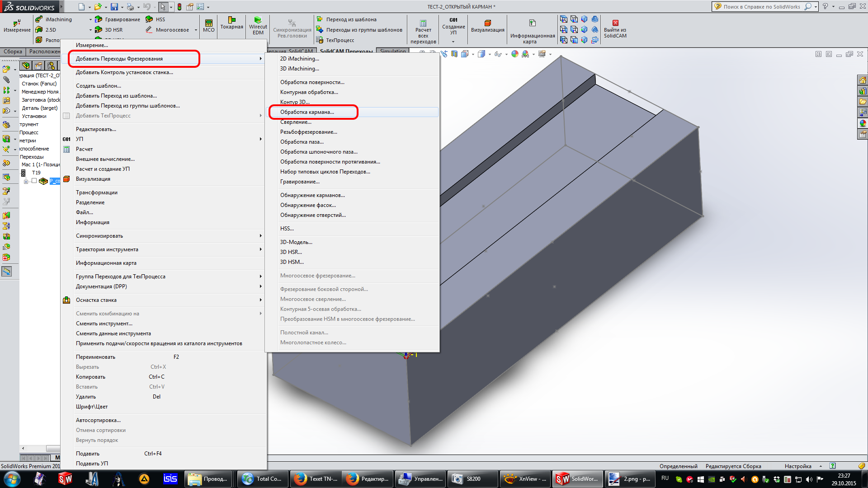Click the Firefox Texet taskbar button
Image resolution: width=868 pixels, height=488 pixels.
(316, 479)
